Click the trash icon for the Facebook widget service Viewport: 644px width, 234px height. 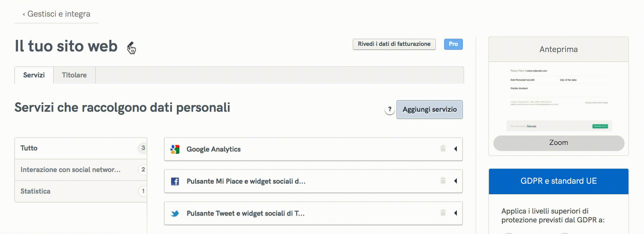443,180
